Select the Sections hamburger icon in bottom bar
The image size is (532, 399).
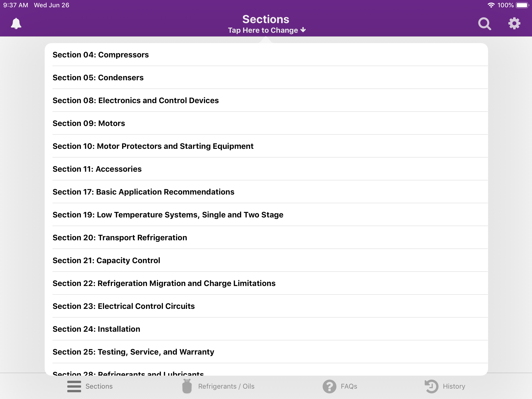tap(74, 386)
